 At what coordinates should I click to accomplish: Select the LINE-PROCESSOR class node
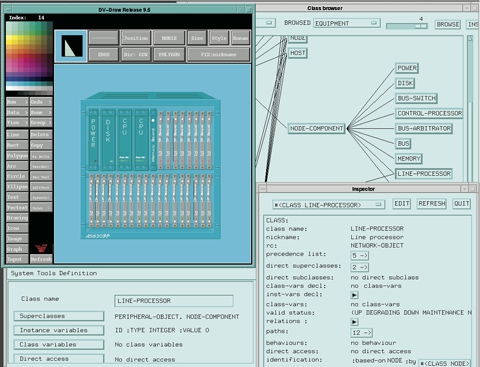click(424, 174)
